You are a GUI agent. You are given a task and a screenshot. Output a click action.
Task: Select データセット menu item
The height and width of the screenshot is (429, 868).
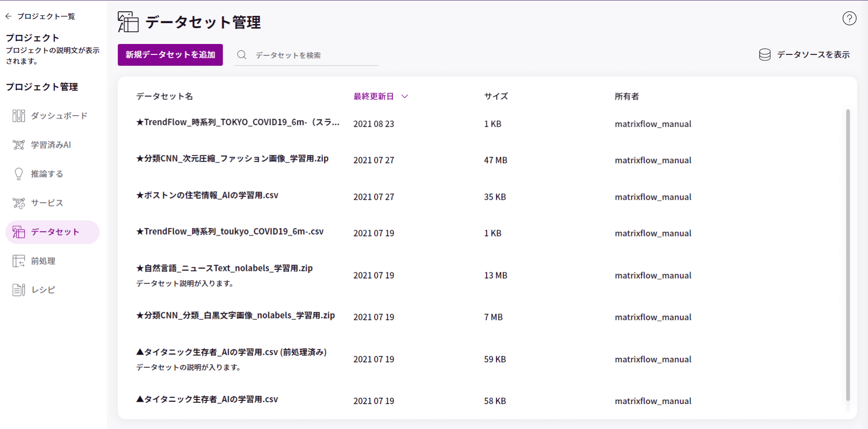tap(52, 232)
